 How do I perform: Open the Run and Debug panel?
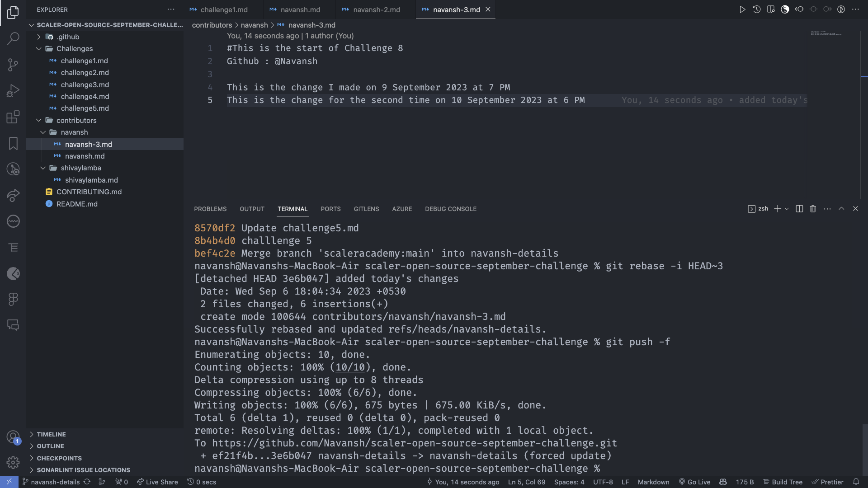coord(13,90)
